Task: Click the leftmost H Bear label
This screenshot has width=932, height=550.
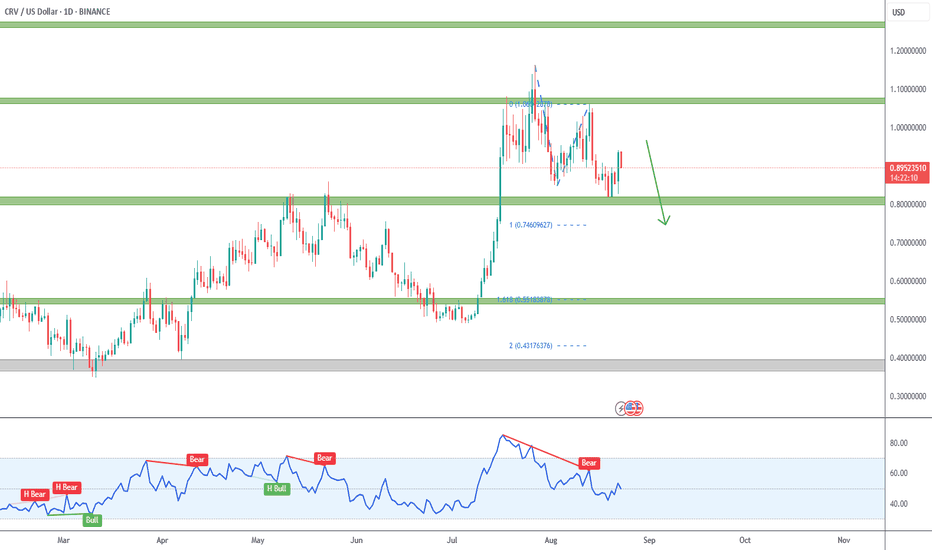Action: pyautogui.click(x=33, y=494)
